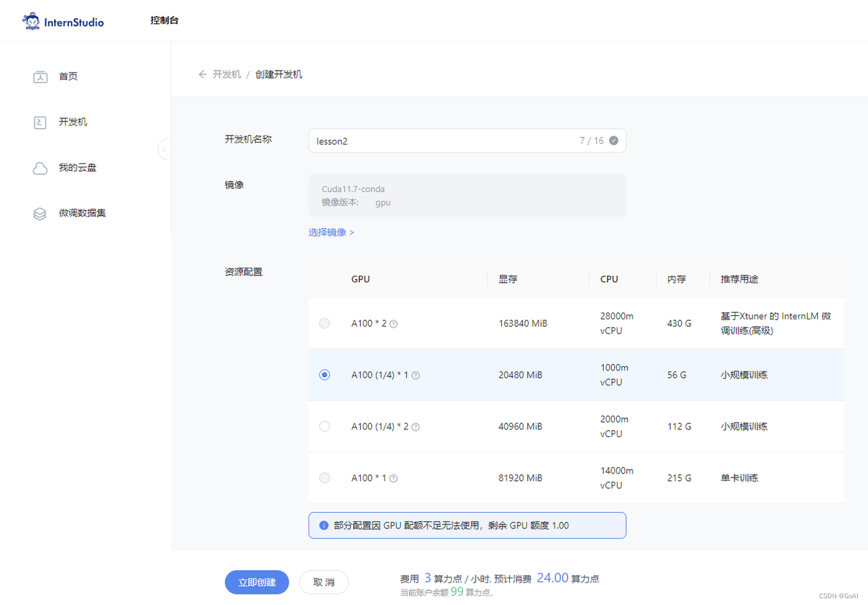
Task: Click the 215 G memory cell
Action: (x=679, y=478)
